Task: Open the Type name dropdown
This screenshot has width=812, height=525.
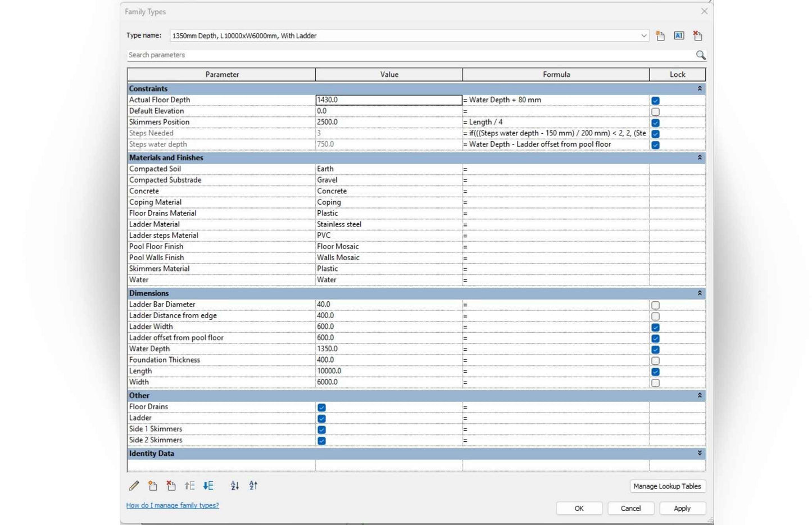Action: pos(644,36)
